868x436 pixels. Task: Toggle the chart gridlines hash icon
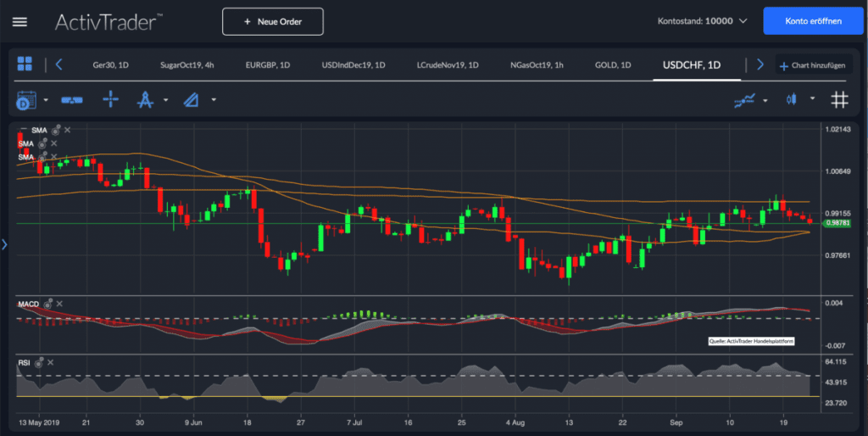point(840,100)
